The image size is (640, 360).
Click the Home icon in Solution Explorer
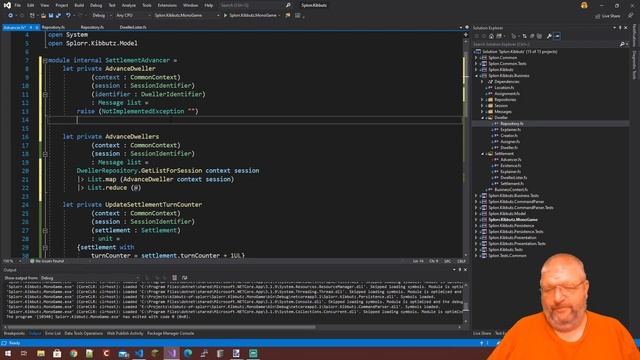point(491,36)
